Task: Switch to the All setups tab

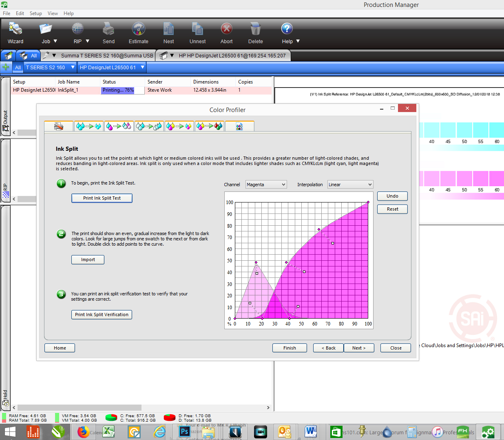Action: [x=29, y=56]
